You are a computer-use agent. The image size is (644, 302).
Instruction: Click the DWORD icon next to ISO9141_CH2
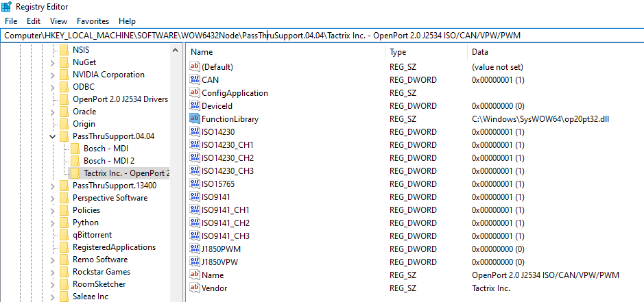click(195, 223)
